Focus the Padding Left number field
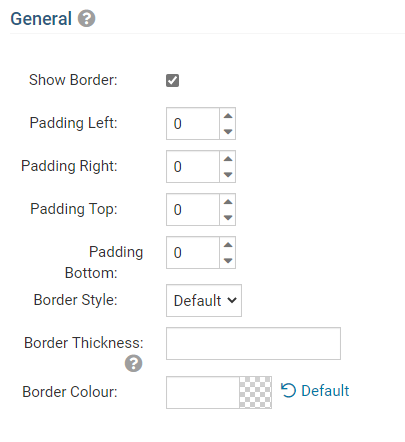The image size is (405, 442). 193,123
